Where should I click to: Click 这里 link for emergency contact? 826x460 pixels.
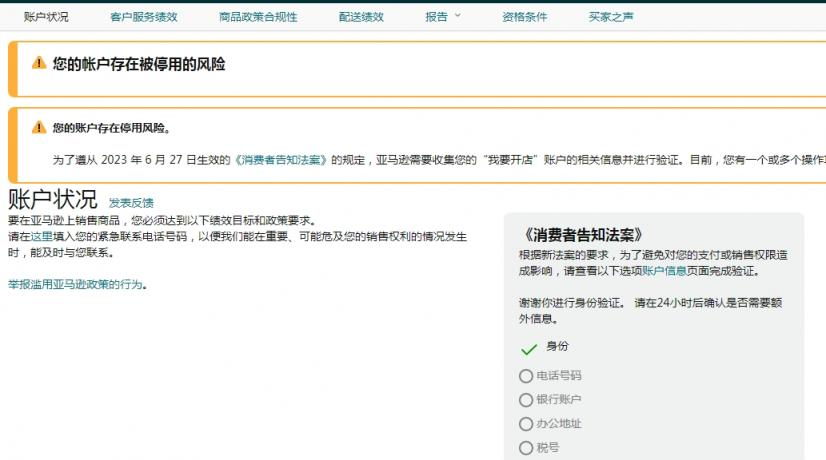[x=42, y=236]
